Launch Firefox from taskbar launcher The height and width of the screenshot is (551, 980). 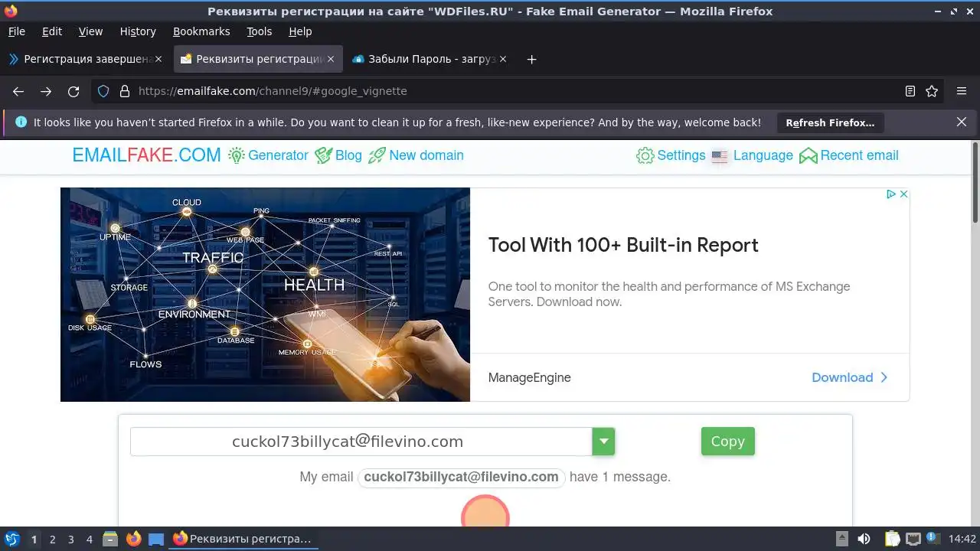(x=134, y=539)
